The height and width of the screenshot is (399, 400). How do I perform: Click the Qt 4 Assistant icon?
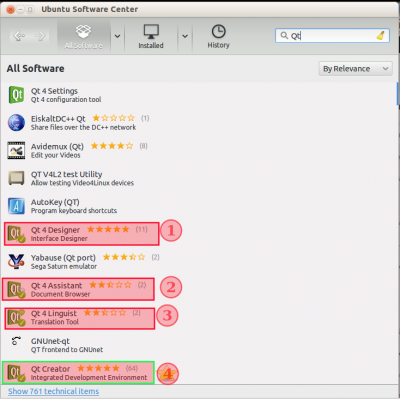(x=16, y=289)
